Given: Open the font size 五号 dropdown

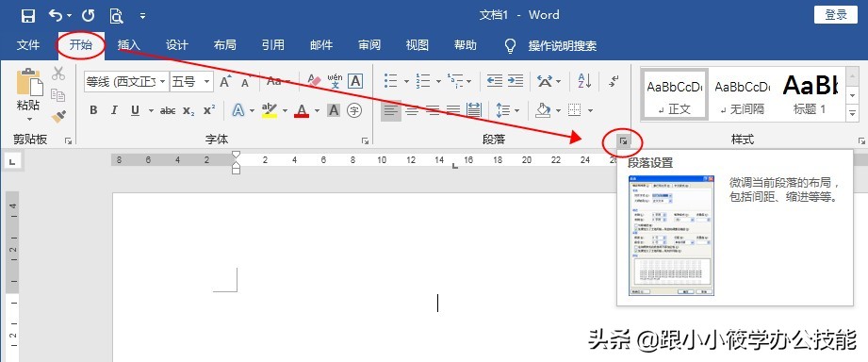Looking at the screenshot, I should click(207, 82).
